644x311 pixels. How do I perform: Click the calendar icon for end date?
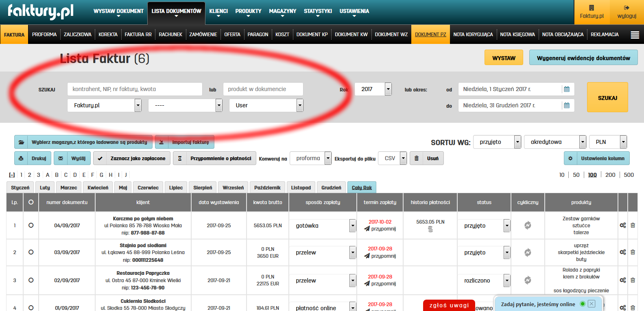pos(566,105)
